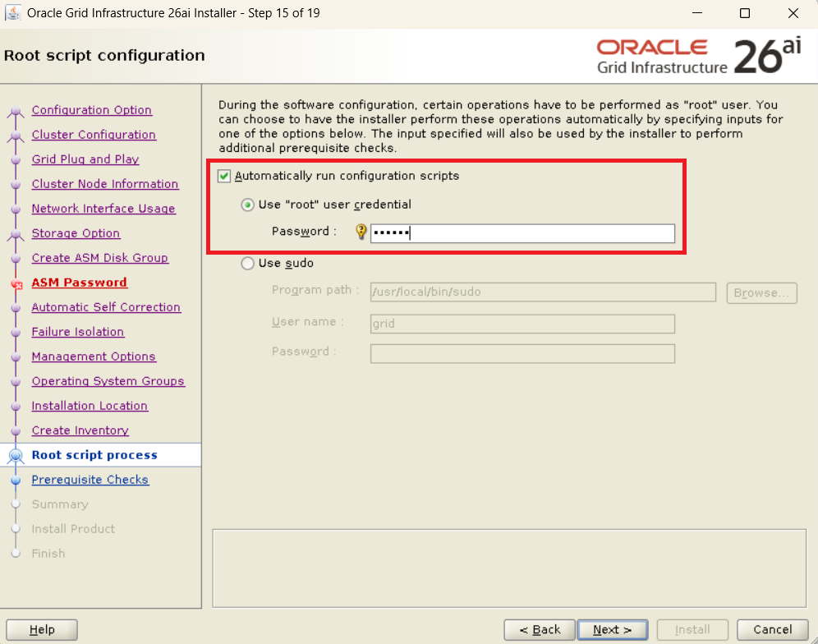The width and height of the screenshot is (818, 644).
Task: Jump to Create ASM Disk Group step
Action: [x=99, y=258]
